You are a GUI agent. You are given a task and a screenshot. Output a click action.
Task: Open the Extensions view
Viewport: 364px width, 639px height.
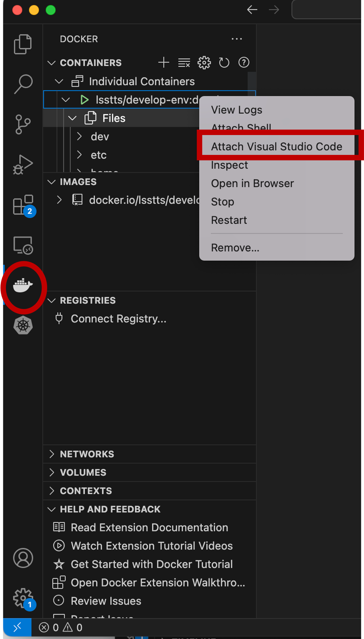(x=23, y=205)
